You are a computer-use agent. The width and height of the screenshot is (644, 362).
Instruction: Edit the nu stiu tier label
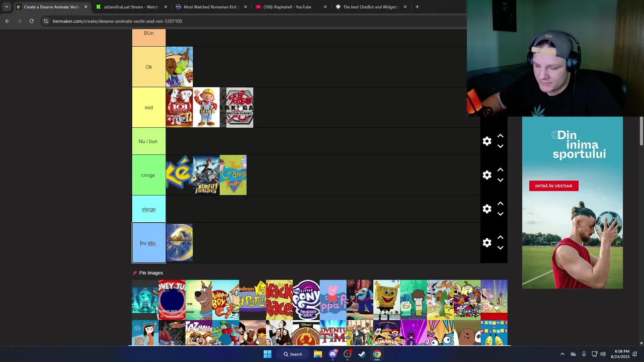(x=148, y=243)
